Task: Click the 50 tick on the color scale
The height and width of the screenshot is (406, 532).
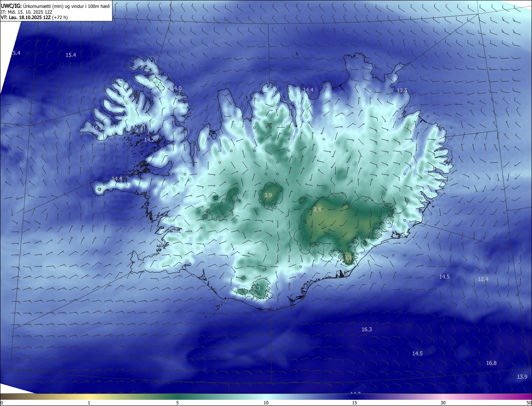Action: (529, 403)
